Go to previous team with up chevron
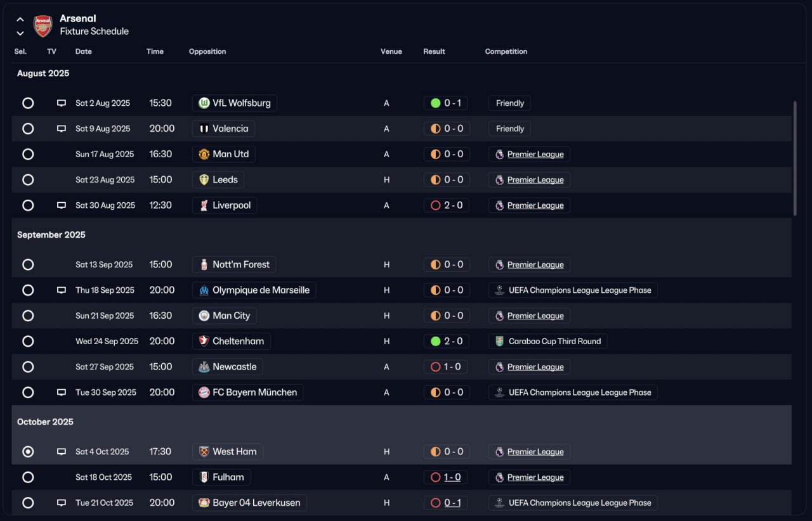The height and width of the screenshot is (521, 812). (20, 20)
